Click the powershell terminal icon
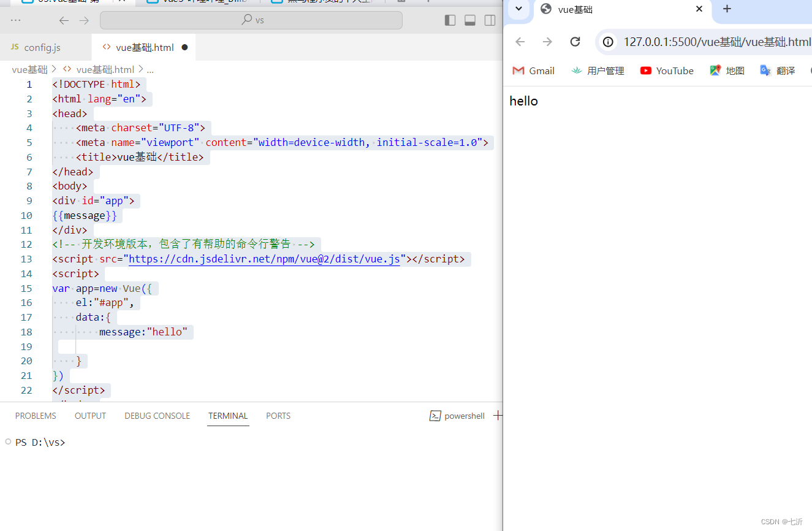The image size is (812, 531). tap(435, 416)
